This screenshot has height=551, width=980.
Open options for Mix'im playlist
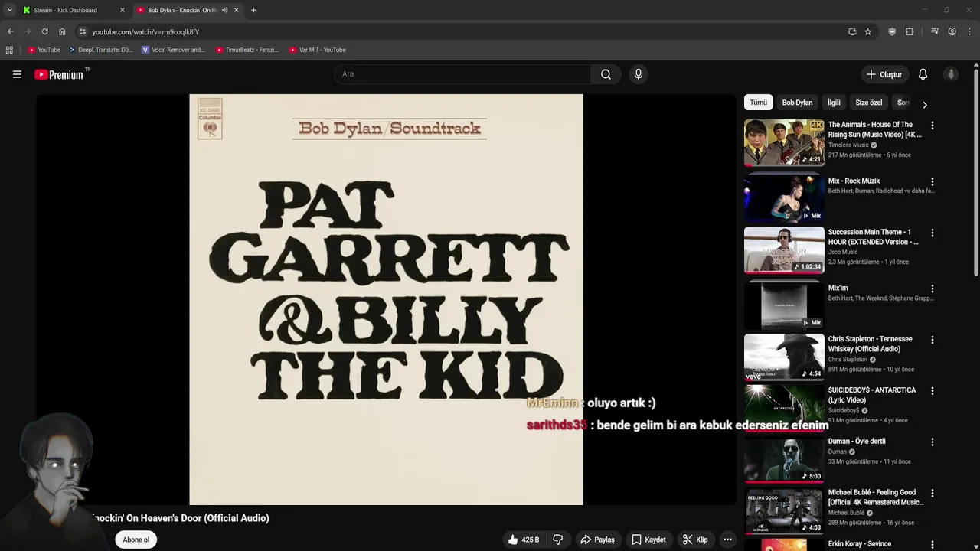(932, 289)
